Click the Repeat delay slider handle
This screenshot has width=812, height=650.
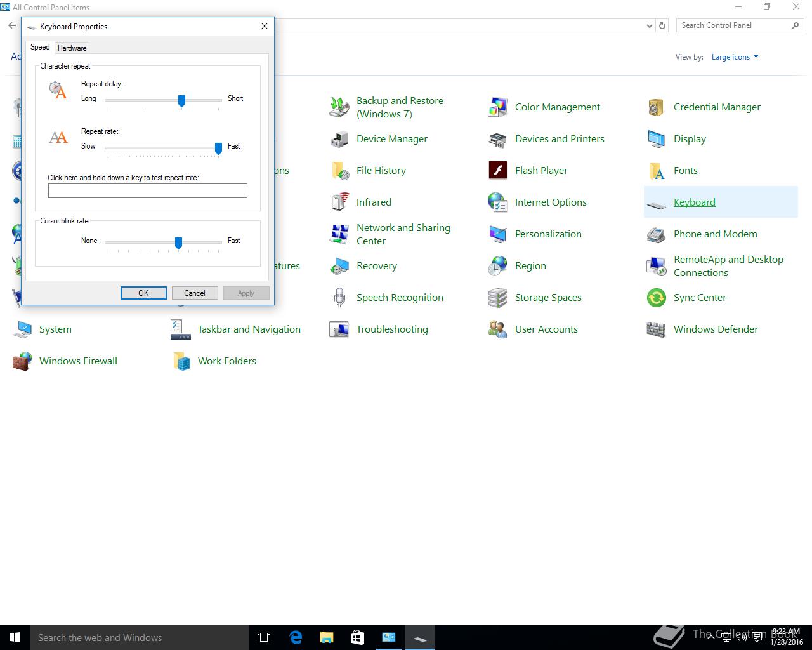click(x=181, y=100)
